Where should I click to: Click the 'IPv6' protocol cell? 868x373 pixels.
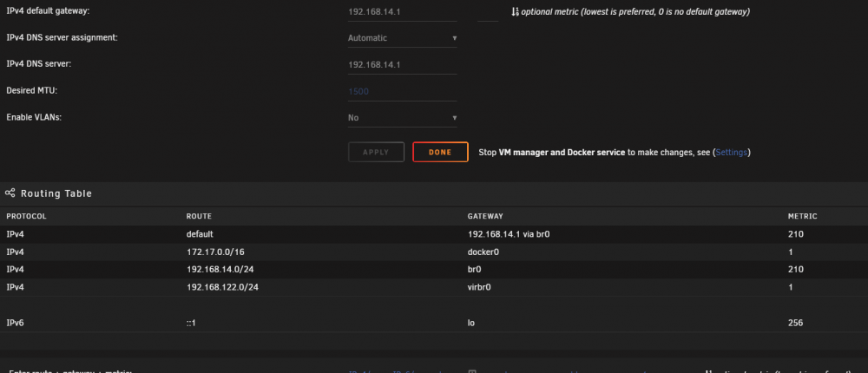coord(15,323)
